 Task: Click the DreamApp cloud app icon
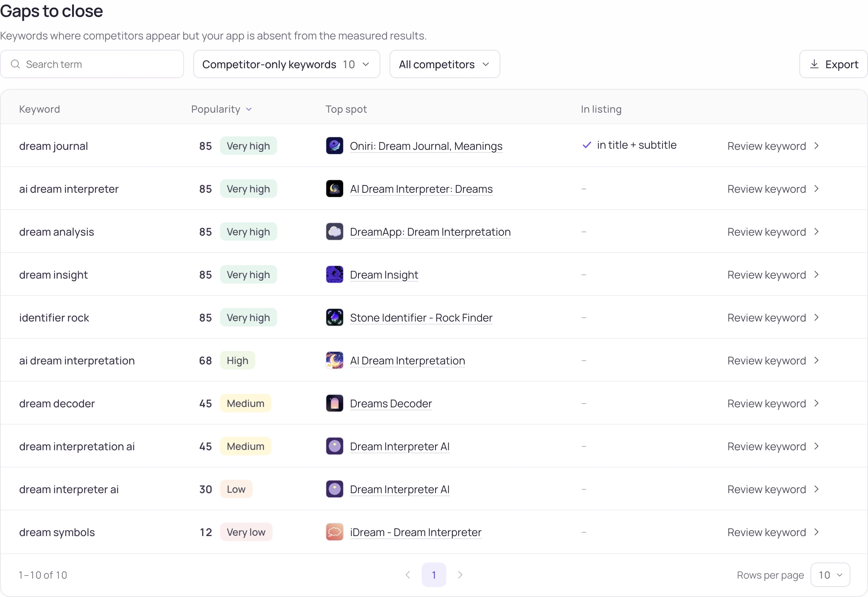[334, 232]
